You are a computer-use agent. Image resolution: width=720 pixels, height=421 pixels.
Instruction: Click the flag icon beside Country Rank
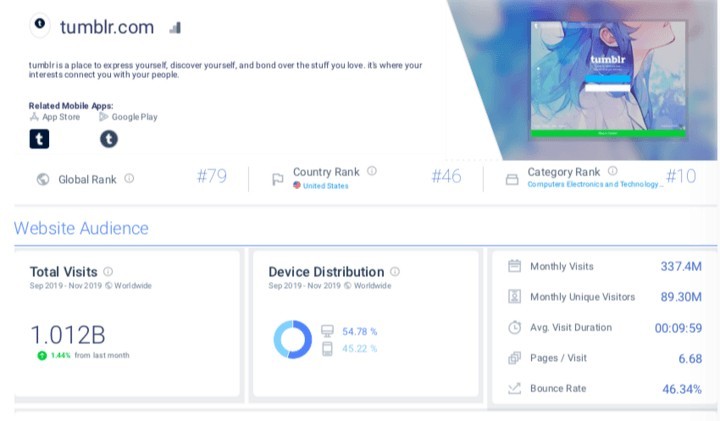pyautogui.click(x=277, y=180)
